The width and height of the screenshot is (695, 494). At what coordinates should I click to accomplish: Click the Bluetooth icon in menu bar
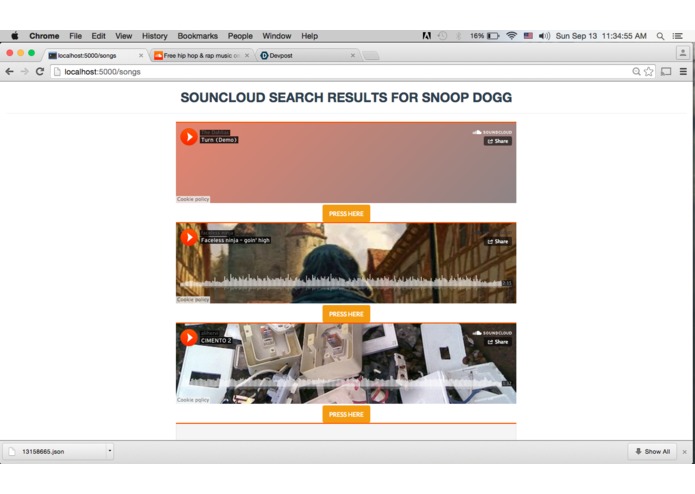pos(459,36)
